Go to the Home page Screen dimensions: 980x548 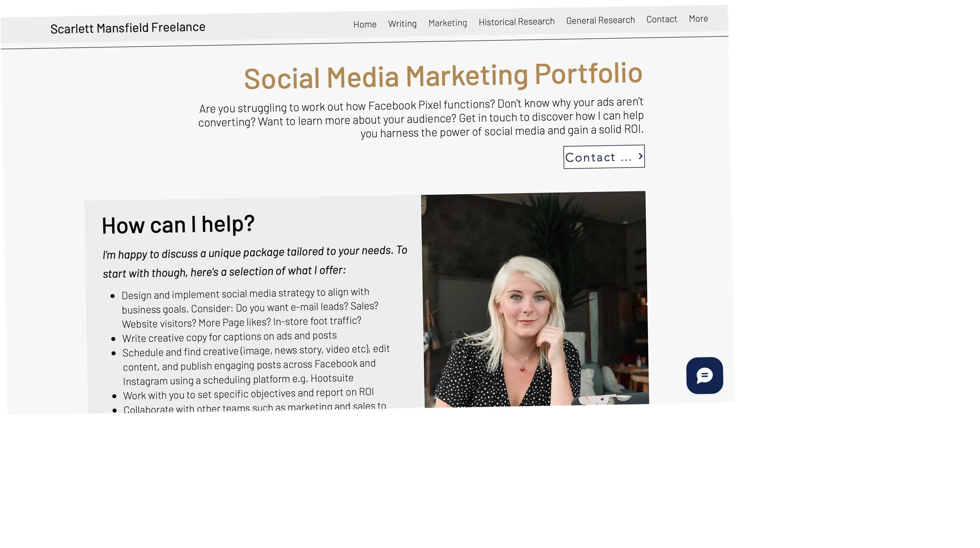coord(365,24)
